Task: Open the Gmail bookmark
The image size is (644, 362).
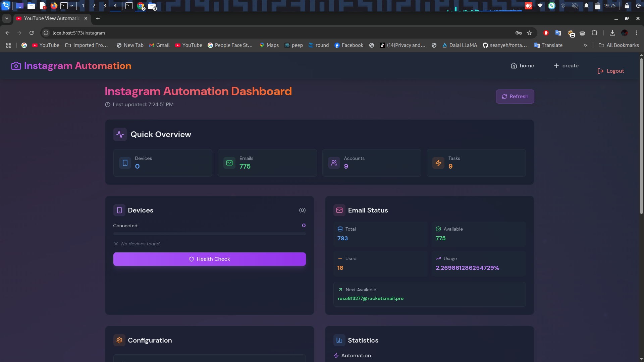Action: (159, 45)
